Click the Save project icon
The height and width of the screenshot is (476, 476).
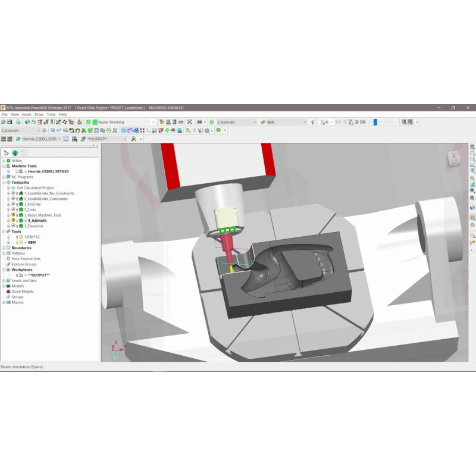pos(10,122)
